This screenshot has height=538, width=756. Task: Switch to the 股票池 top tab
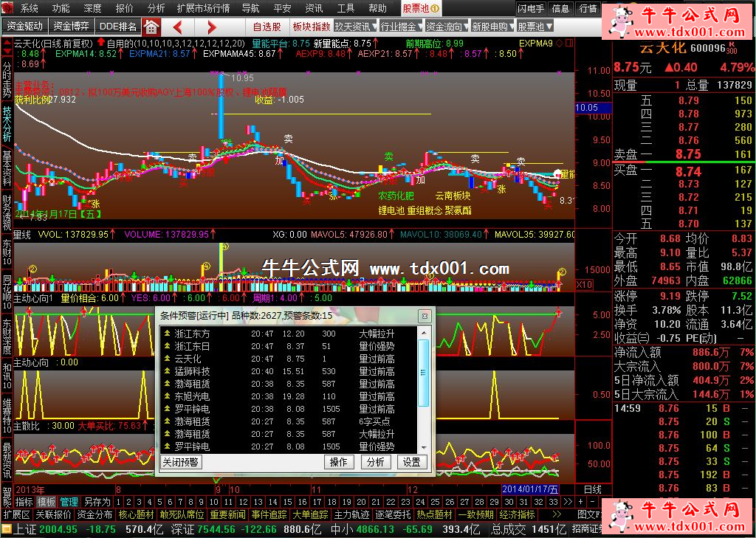pyautogui.click(x=420, y=8)
